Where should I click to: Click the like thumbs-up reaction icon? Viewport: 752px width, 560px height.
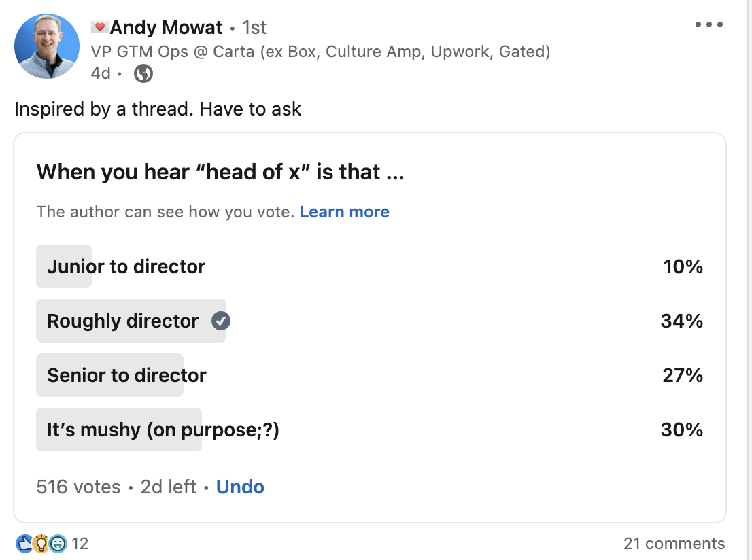[x=24, y=543]
